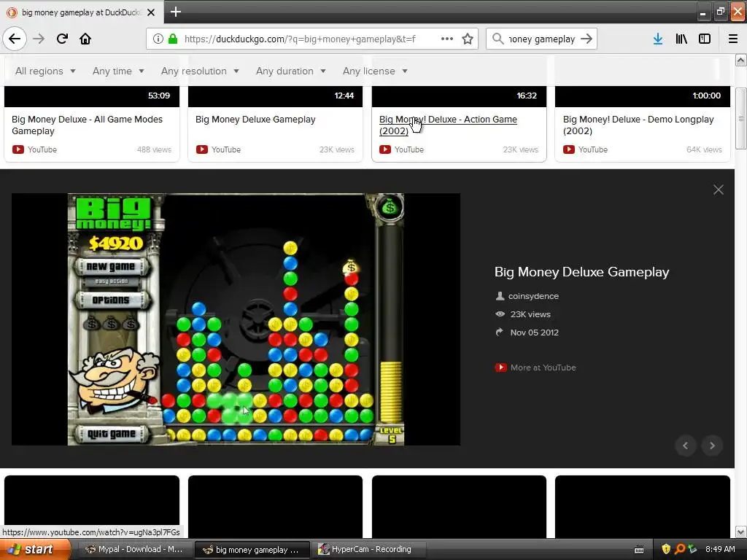The height and width of the screenshot is (560, 747).
Task: Open the library bookmarks icon
Action: [681, 39]
